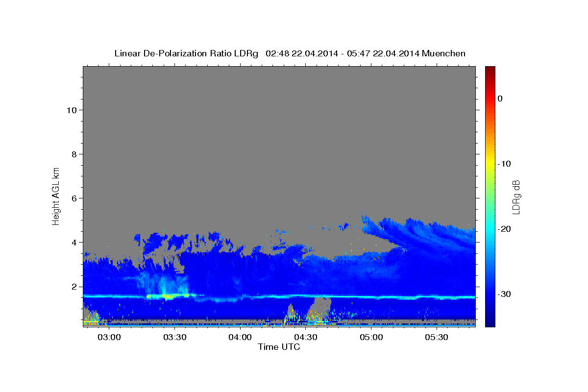Click the colorbar value -20

coord(505,229)
